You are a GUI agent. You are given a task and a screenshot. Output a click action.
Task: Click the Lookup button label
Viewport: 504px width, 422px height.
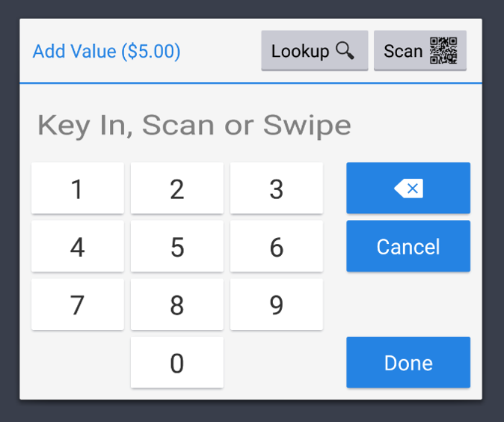[x=300, y=51]
